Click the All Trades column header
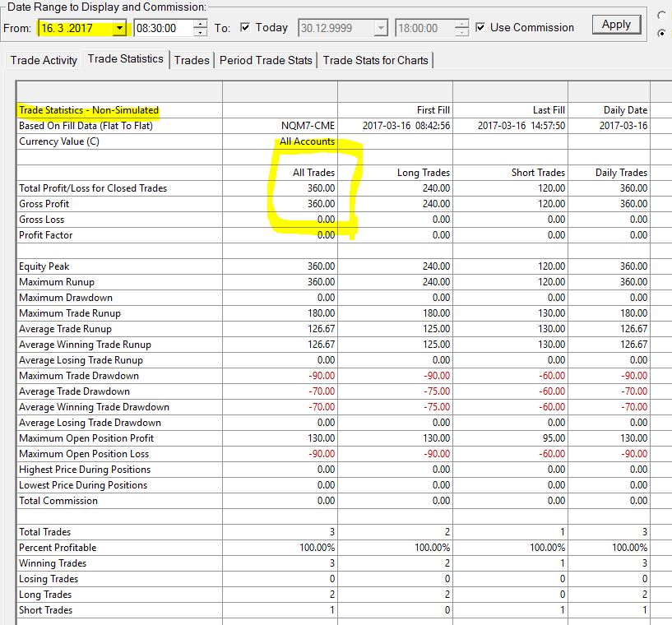The image size is (672, 625). click(313, 173)
